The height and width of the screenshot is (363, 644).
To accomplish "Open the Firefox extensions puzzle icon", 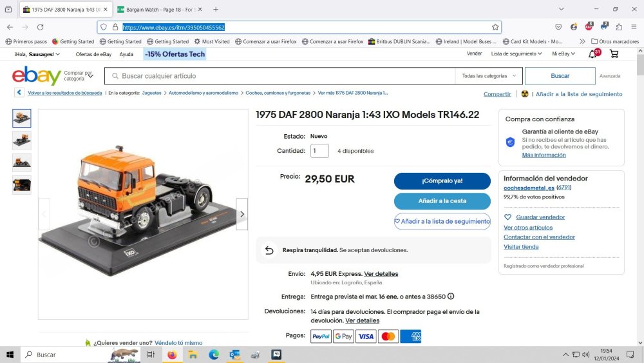I will pyautogui.click(x=619, y=27).
